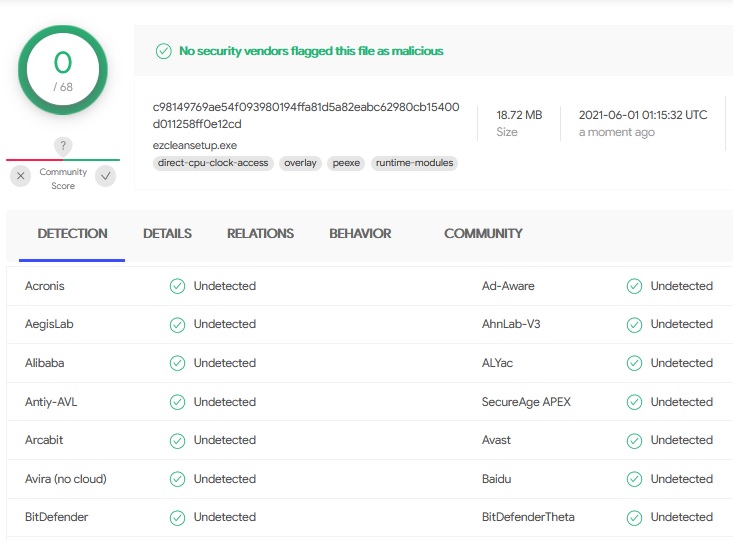Open the COMMUNITY tab
This screenshot has width=733, height=541.
click(483, 233)
